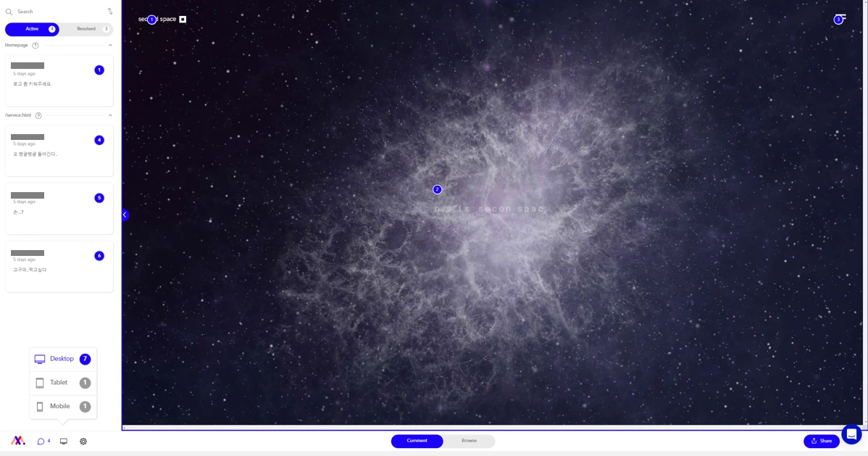
Task: Click the blue badge numbered 6 in comment list
Action: point(99,256)
